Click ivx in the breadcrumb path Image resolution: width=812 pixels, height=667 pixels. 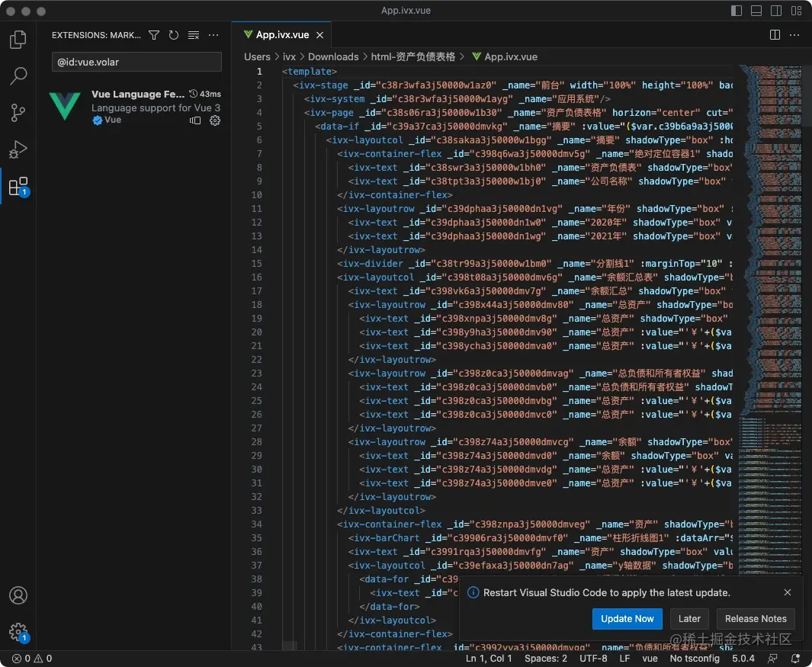[x=289, y=57]
